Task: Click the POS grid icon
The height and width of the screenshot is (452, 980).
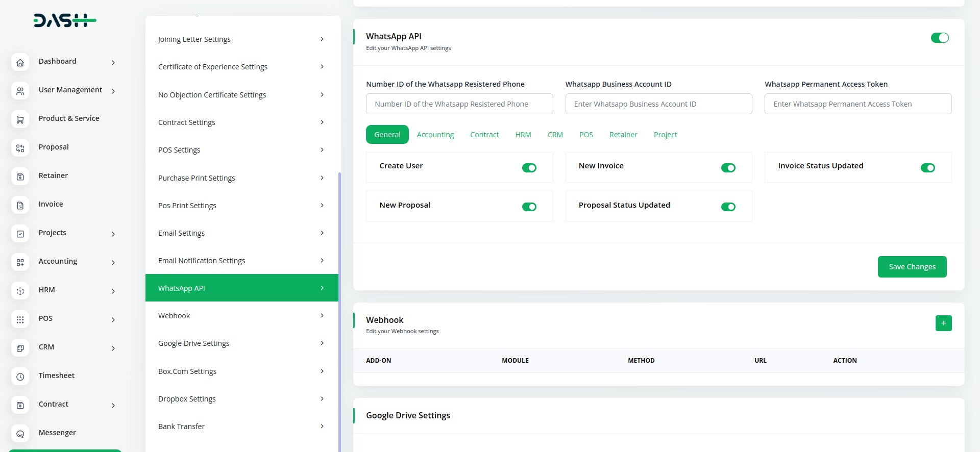Action: (20, 319)
